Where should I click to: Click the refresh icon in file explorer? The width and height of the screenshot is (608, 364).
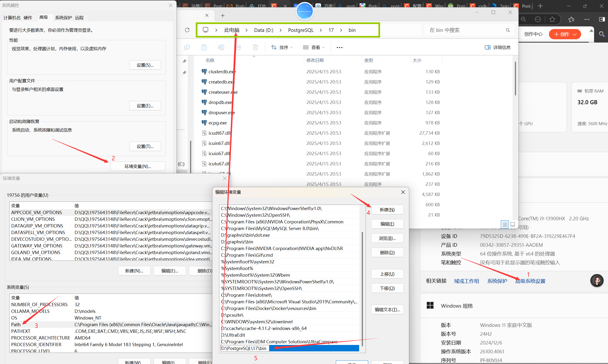(x=187, y=30)
